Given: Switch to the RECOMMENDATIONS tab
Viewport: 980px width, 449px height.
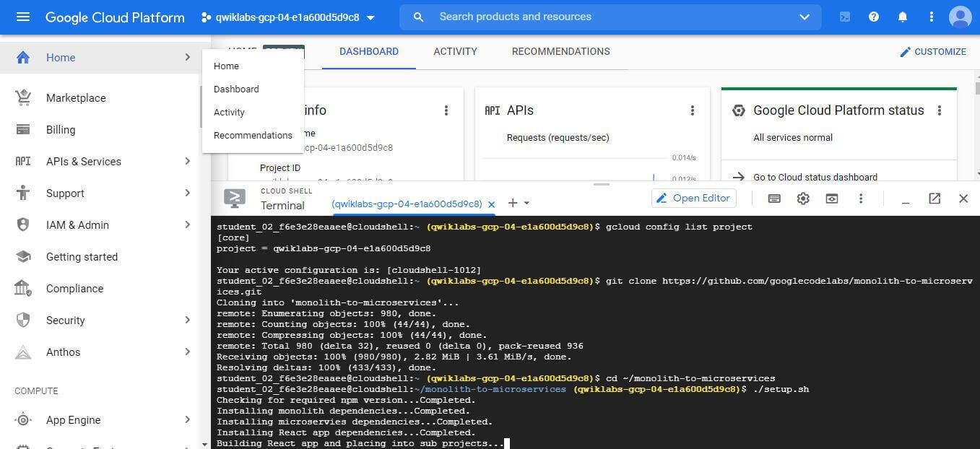Looking at the screenshot, I should coord(561,52).
